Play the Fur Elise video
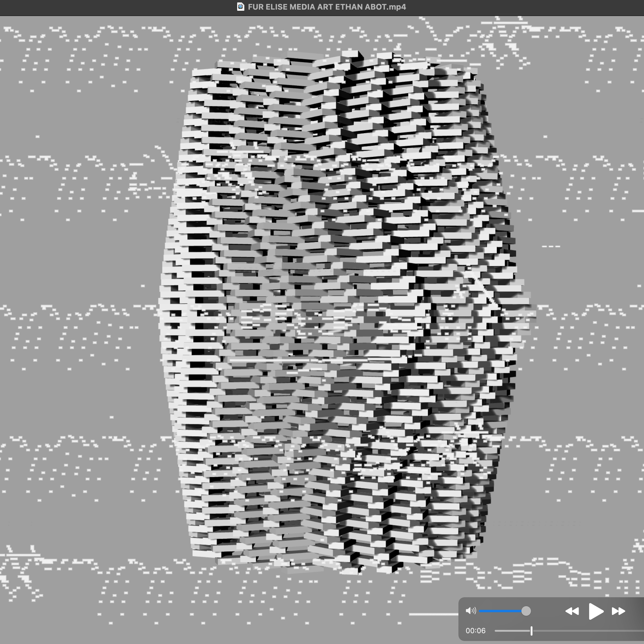The image size is (644, 644). (596, 611)
